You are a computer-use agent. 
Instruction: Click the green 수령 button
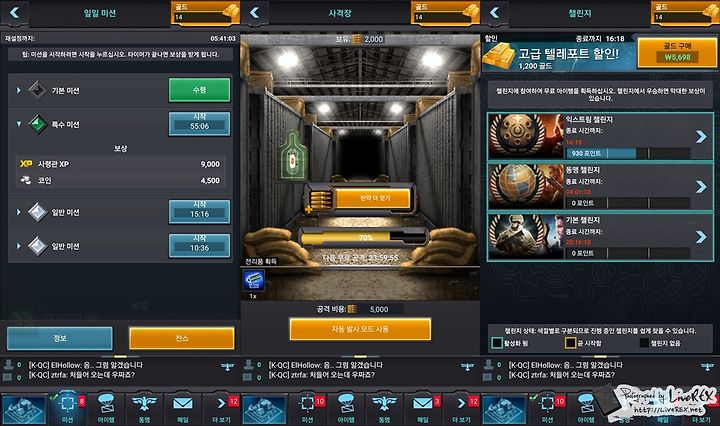pos(199,90)
